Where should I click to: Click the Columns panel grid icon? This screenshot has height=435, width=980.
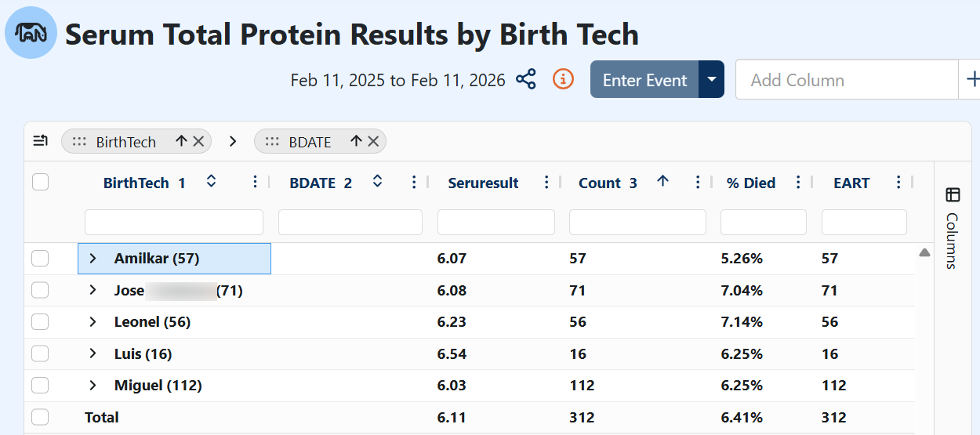953,195
